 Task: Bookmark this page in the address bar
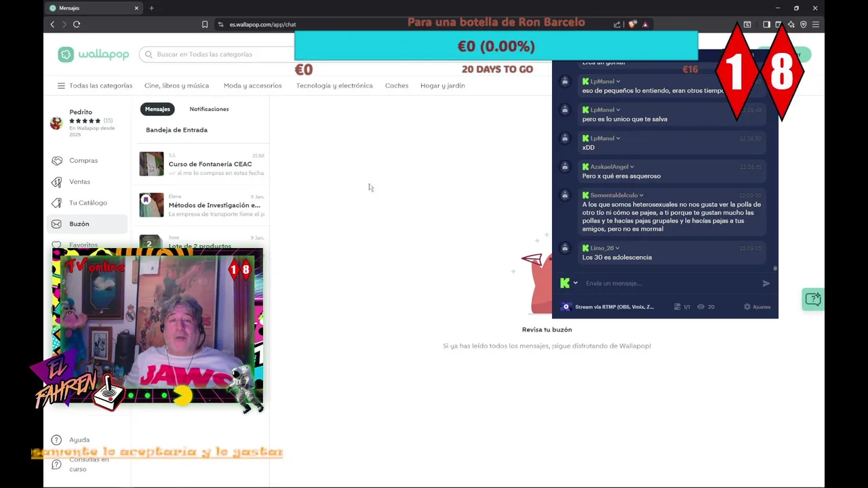[x=205, y=24]
